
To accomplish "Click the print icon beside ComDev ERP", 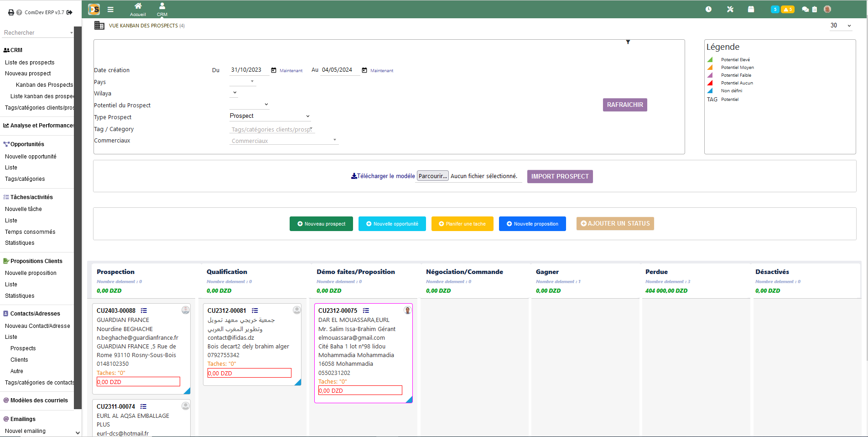I will [x=11, y=12].
